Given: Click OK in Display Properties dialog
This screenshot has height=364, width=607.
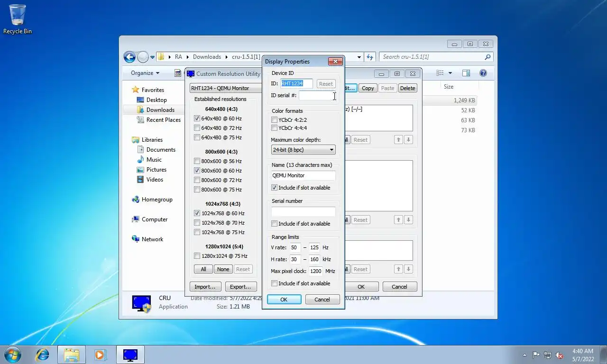Looking at the screenshot, I should (284, 300).
